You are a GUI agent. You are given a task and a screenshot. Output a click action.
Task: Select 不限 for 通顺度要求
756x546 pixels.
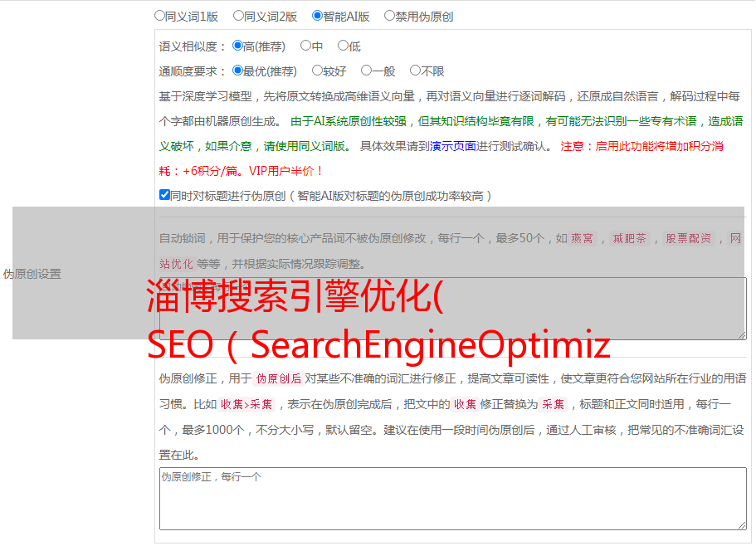tap(415, 71)
